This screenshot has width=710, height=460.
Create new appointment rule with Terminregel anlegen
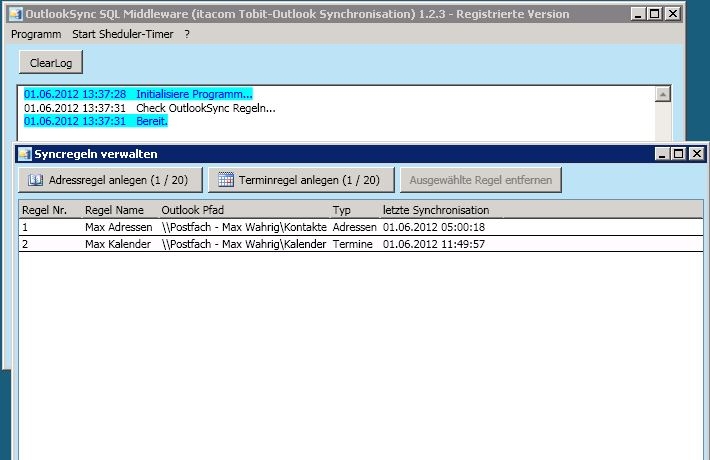pyautogui.click(x=301, y=180)
